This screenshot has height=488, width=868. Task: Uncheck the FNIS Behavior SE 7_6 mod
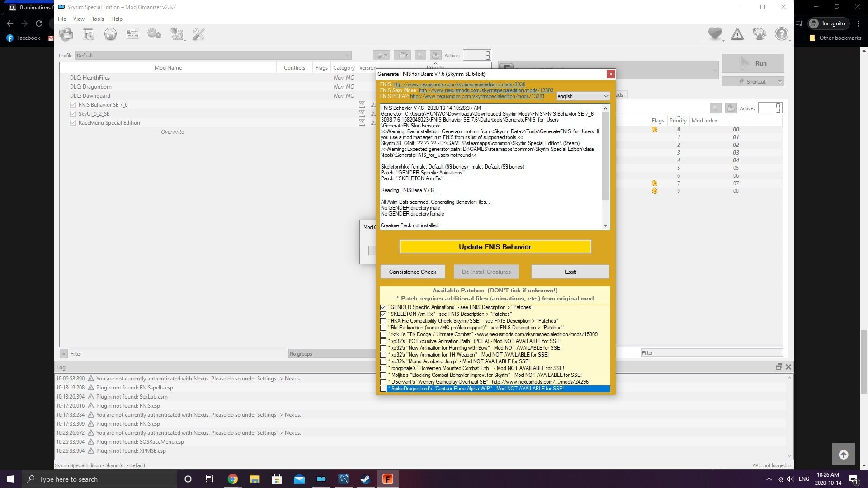click(x=73, y=104)
